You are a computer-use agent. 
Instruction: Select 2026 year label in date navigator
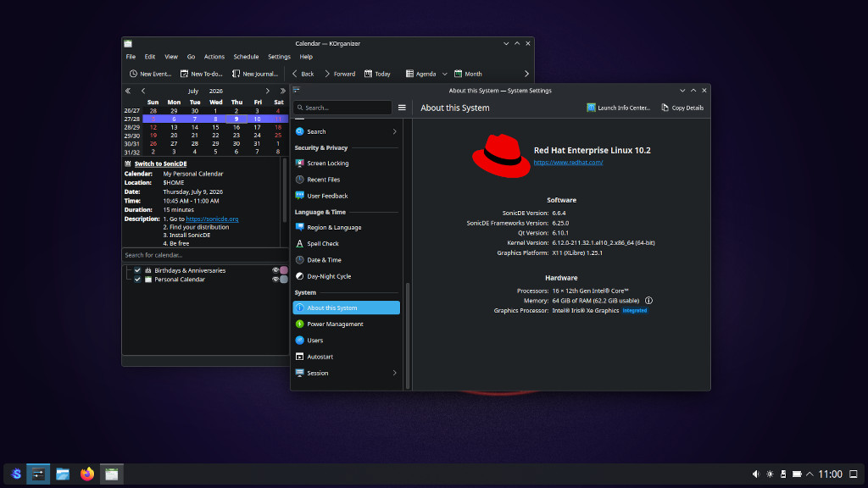click(x=216, y=91)
